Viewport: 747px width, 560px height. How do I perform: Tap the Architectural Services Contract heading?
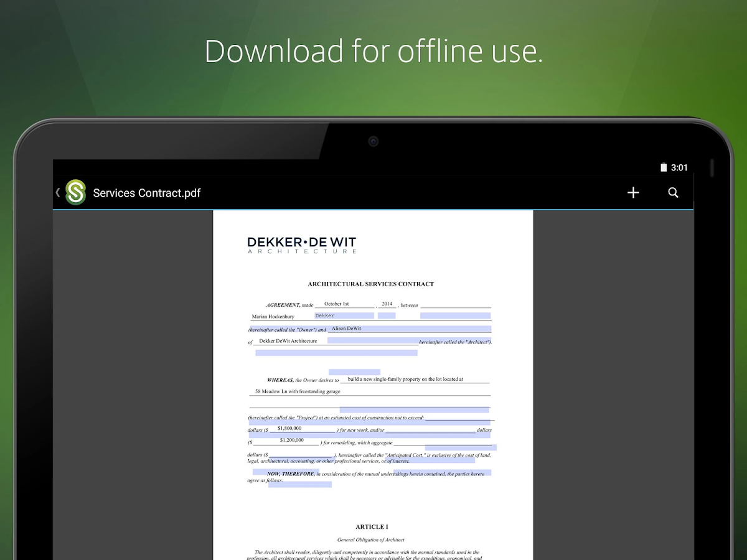(371, 284)
